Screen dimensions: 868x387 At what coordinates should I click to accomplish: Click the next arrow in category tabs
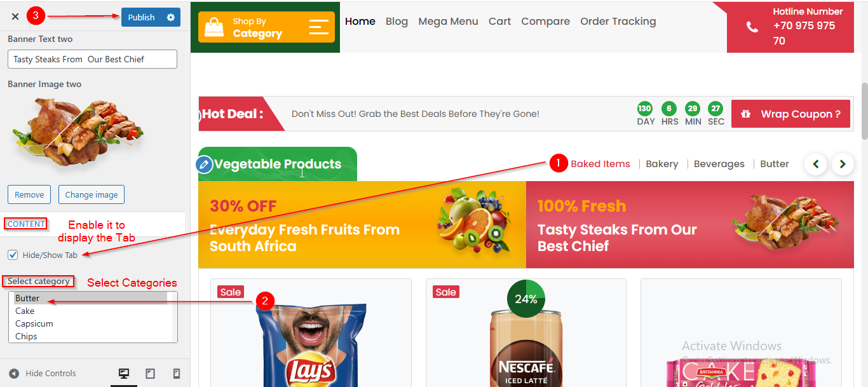[x=843, y=165]
